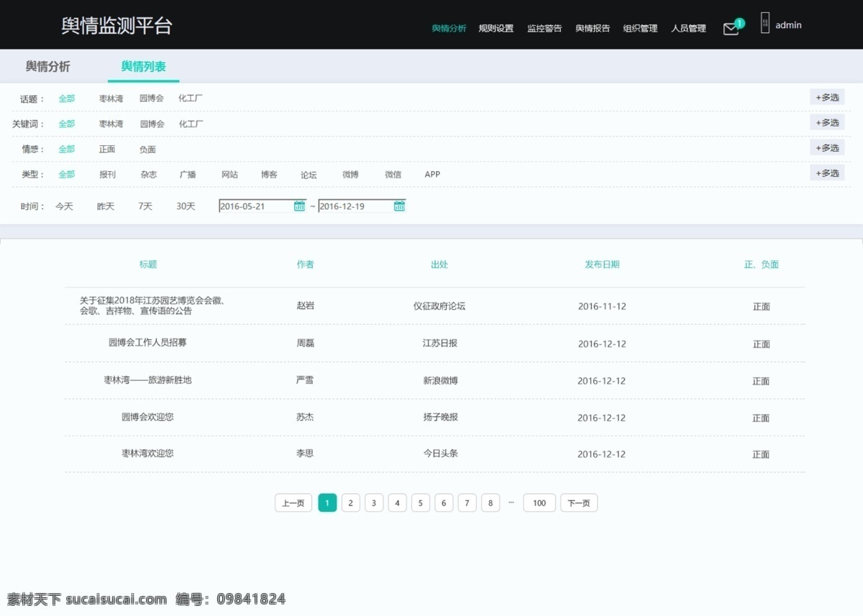Screen dimensions: 863x616
Task: Filter sentiment by 负面 option
Action: (147, 150)
